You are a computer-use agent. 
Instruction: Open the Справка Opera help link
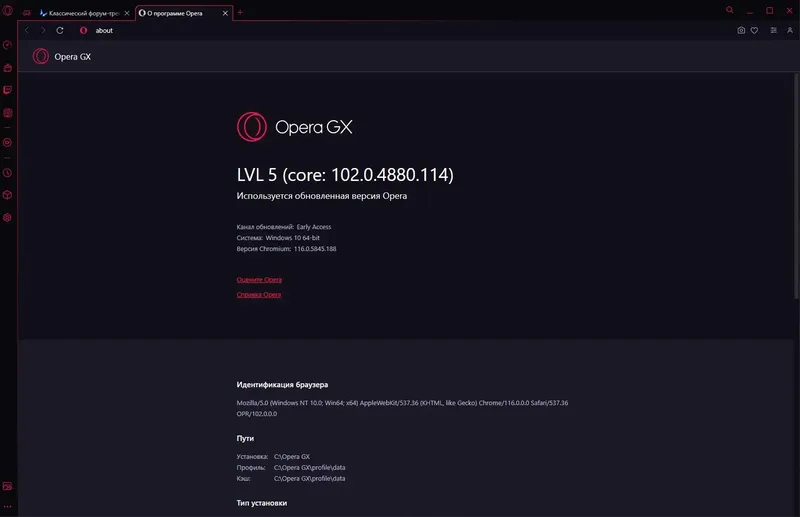point(259,294)
